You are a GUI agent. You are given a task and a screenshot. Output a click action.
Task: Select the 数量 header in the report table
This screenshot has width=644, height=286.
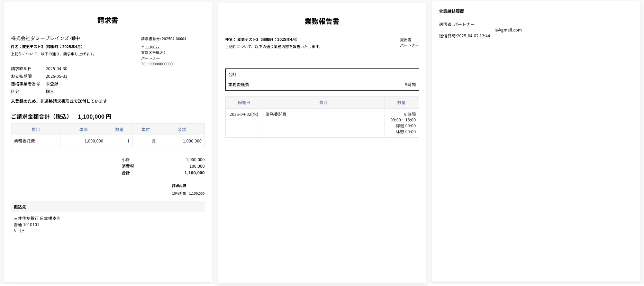(x=401, y=103)
